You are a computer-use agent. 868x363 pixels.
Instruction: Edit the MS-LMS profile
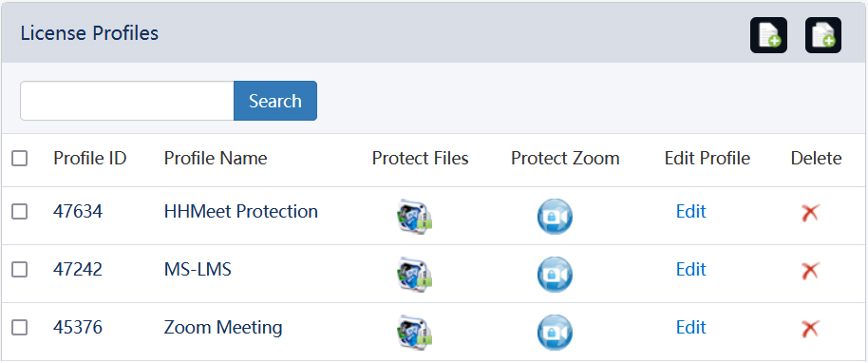click(x=690, y=269)
